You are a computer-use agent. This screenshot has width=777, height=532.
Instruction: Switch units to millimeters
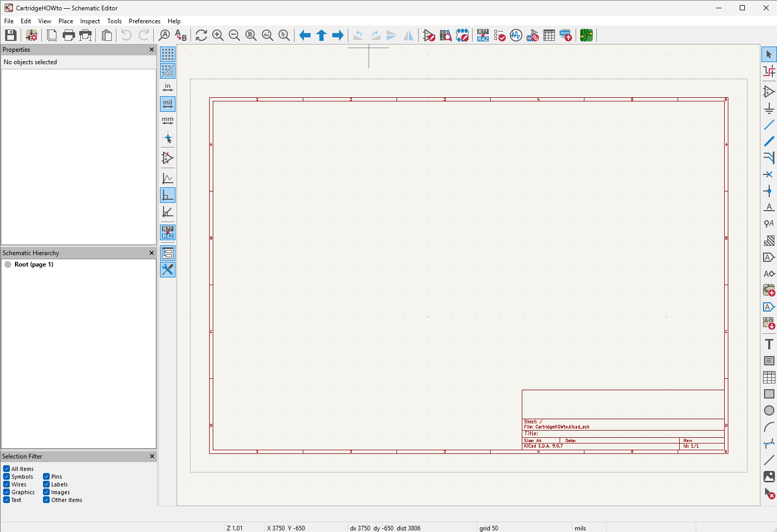point(168,121)
